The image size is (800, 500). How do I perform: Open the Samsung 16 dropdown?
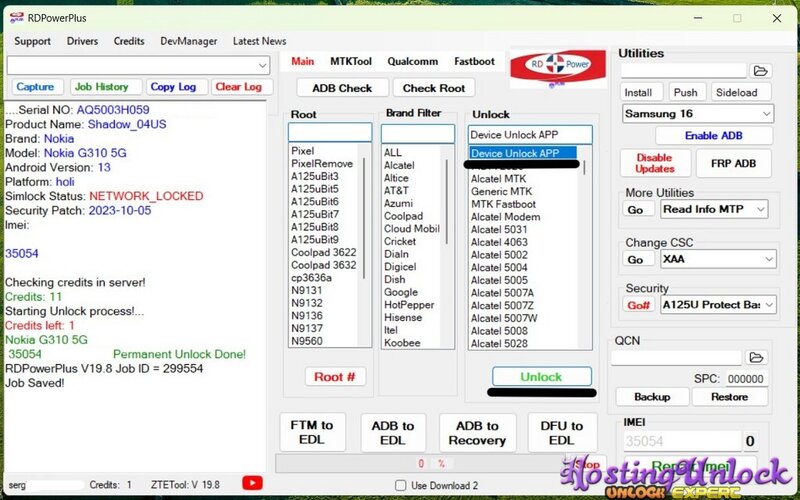(x=698, y=114)
